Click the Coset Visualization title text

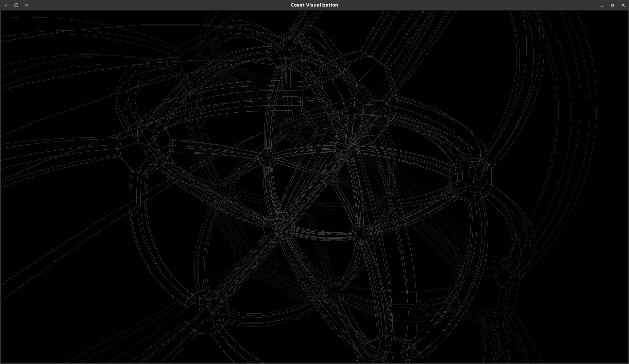[314, 5]
